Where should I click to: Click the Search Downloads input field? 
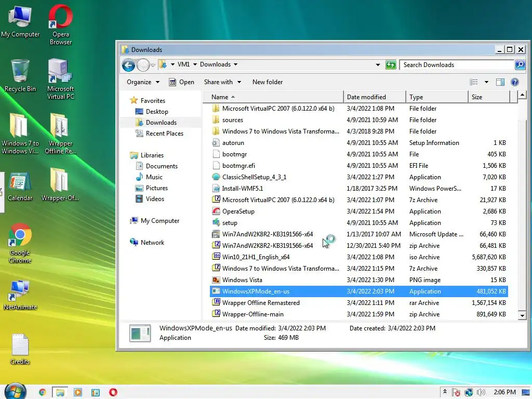pos(457,65)
